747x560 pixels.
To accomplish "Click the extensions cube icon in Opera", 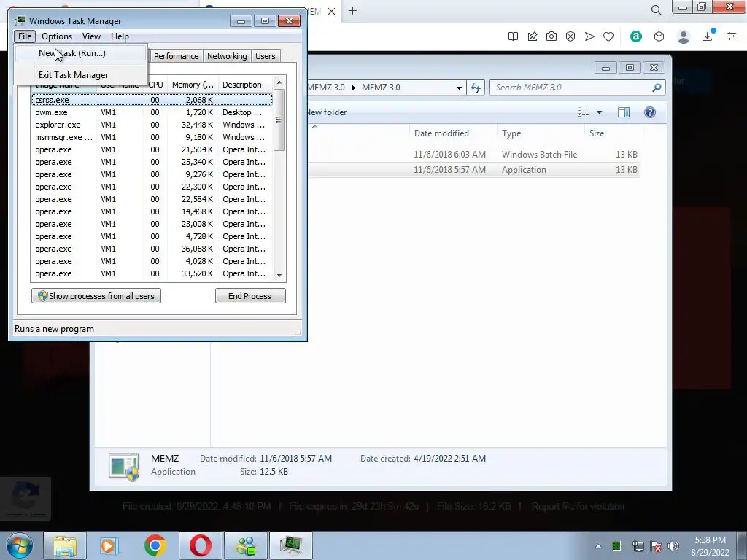I will coord(659,36).
